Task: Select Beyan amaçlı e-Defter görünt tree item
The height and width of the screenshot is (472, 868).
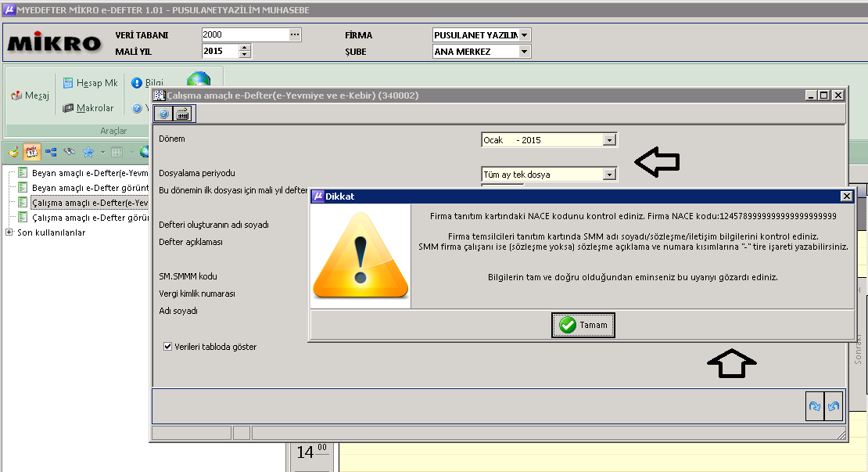Action: click(90, 188)
